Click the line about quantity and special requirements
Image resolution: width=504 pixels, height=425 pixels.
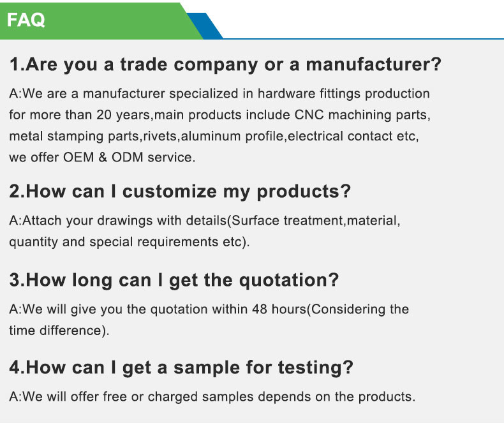tap(130, 242)
